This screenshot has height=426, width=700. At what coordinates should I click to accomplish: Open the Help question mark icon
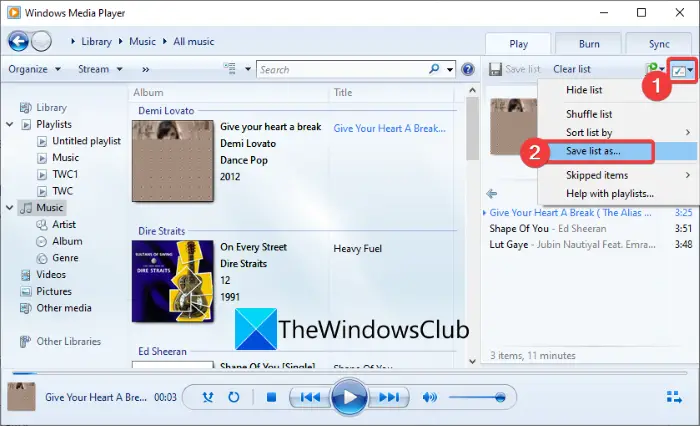tap(467, 69)
